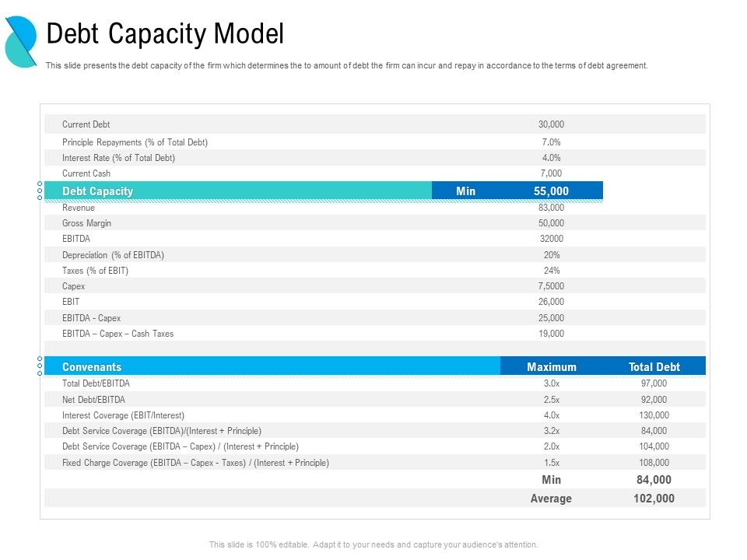This screenshot has height=560, width=747.
Task: Select the 'Net Debt/EBITDA' covenant label
Action: click(93, 400)
